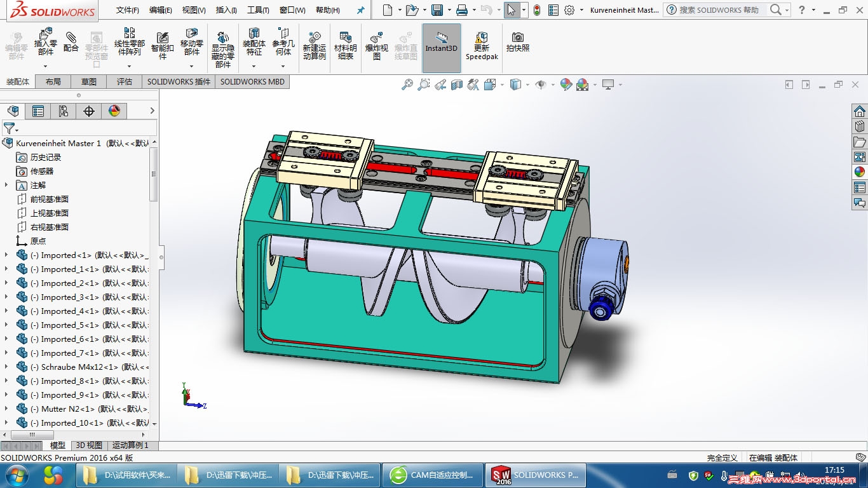The height and width of the screenshot is (488, 868).
Task: Switch to the 评估 Evaluate tab
Action: coord(125,81)
